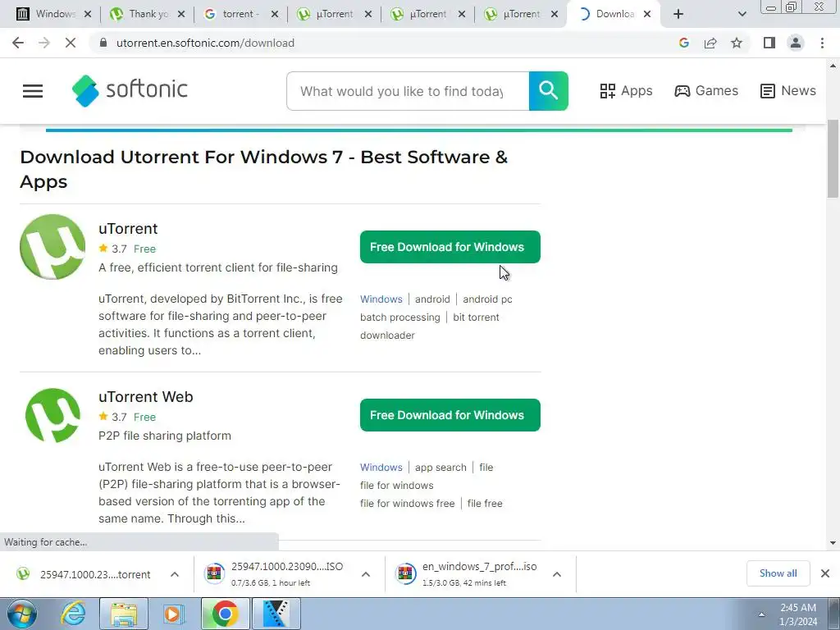Open Windows Media Player from taskbar
Viewport: 840px width, 630px height.
173,614
